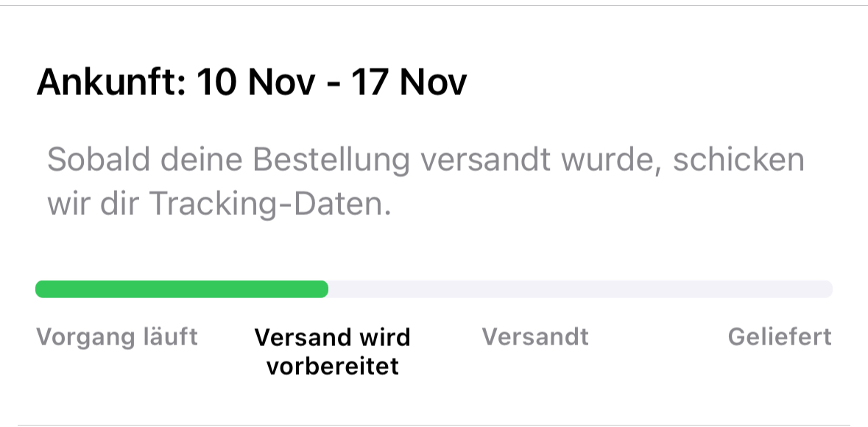This screenshot has width=868, height=427.
Task: Click the Ankunft delivery date heading
Action: coord(252,82)
